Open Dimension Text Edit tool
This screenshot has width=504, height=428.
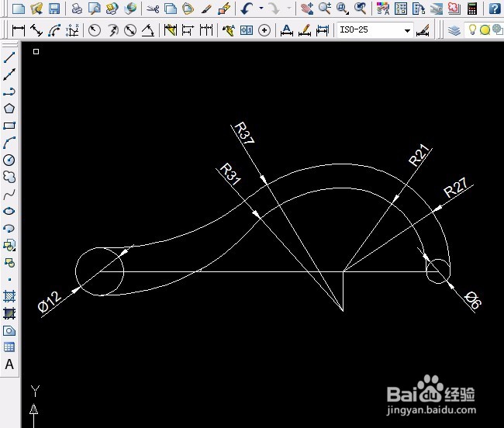(x=305, y=30)
